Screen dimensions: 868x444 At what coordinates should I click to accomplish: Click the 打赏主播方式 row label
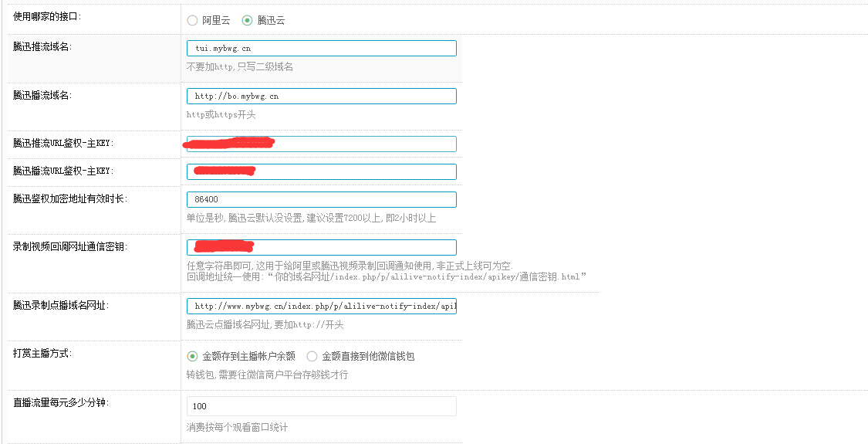42,353
